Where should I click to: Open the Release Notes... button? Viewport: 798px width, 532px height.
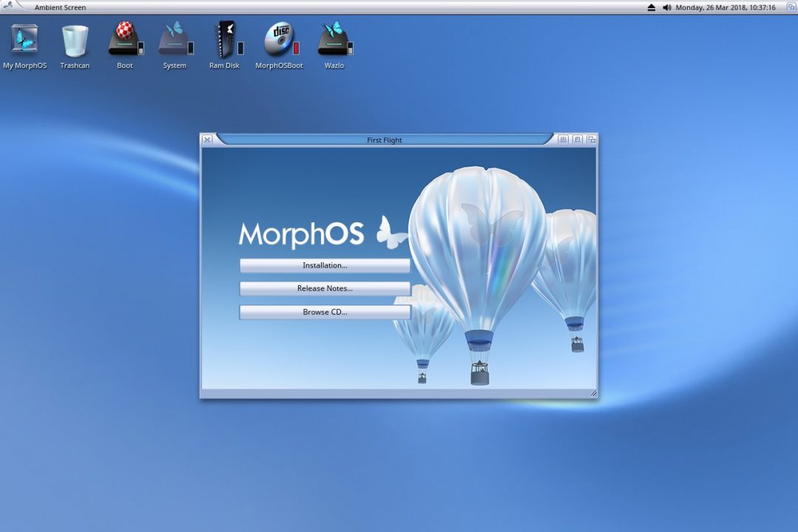coord(325,288)
